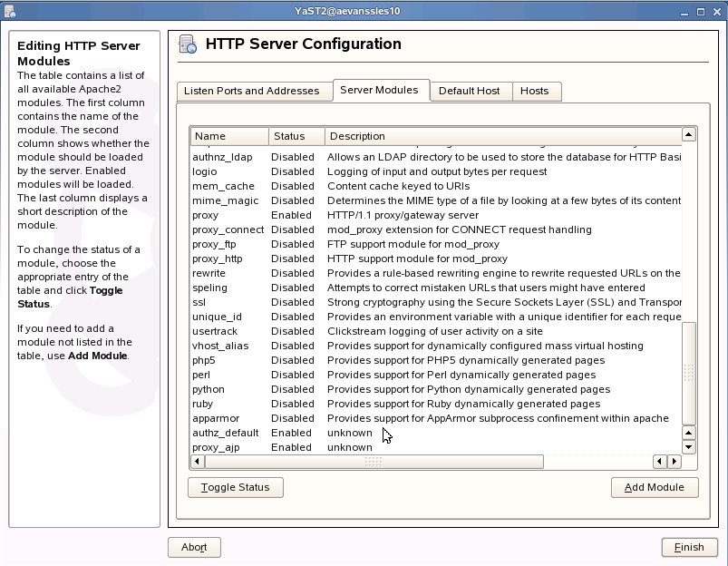Maximize the YaST2 window

click(701, 12)
